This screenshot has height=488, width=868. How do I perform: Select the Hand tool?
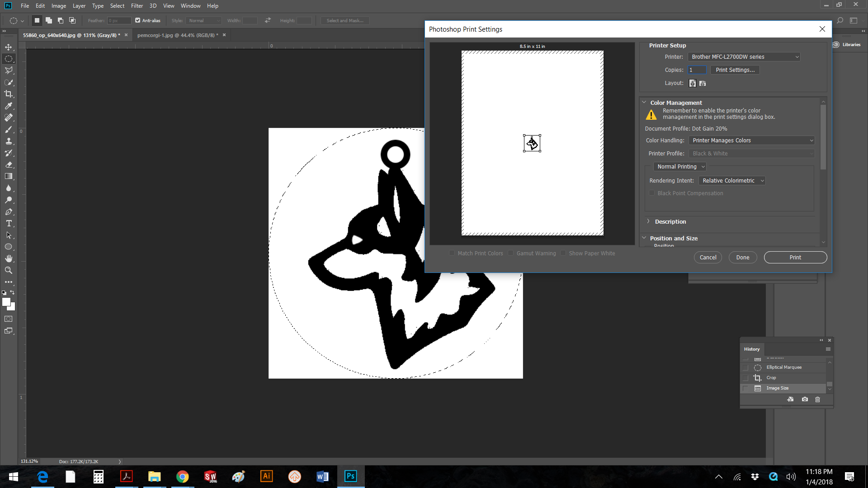coord(8,258)
